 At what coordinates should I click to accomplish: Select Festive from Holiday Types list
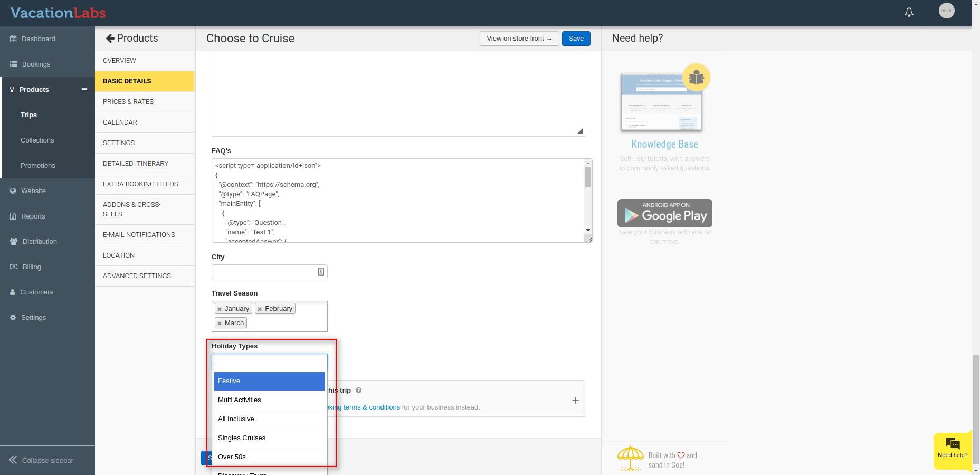tap(269, 381)
